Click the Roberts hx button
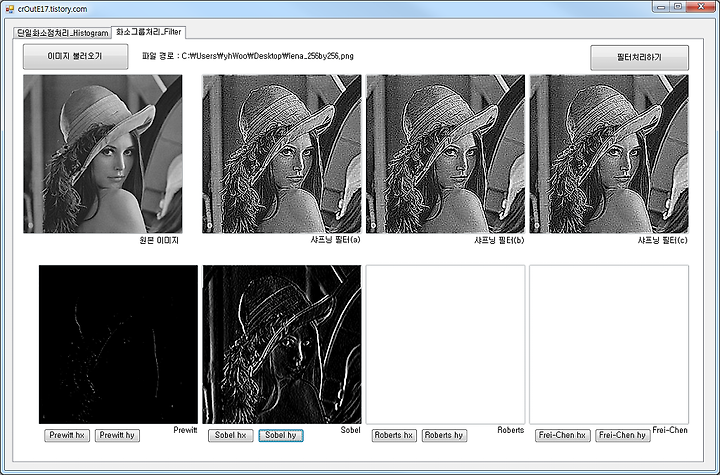This screenshot has width=720, height=475. pos(394,435)
